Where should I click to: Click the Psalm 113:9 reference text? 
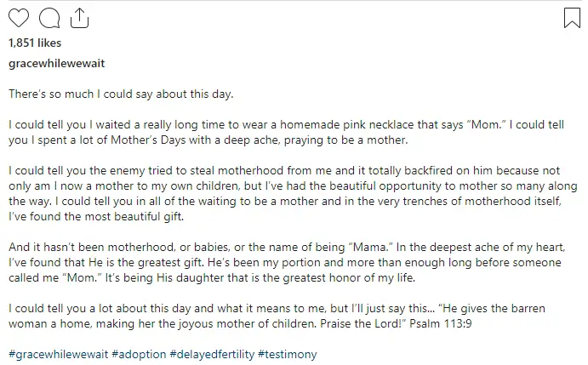(x=441, y=323)
